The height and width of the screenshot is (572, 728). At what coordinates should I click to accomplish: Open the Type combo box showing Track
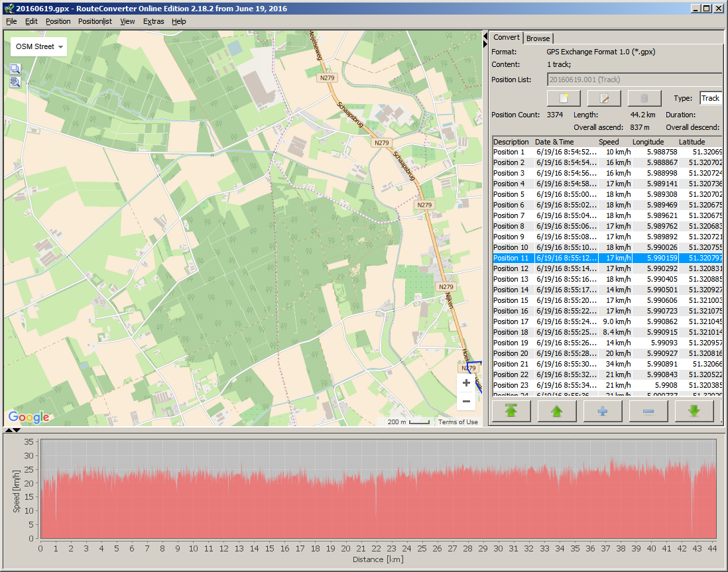tap(710, 98)
